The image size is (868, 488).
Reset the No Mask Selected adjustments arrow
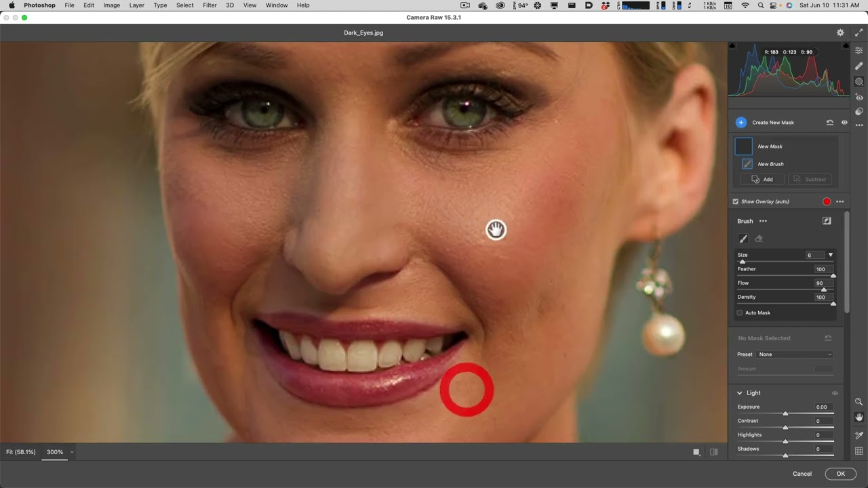coord(828,338)
